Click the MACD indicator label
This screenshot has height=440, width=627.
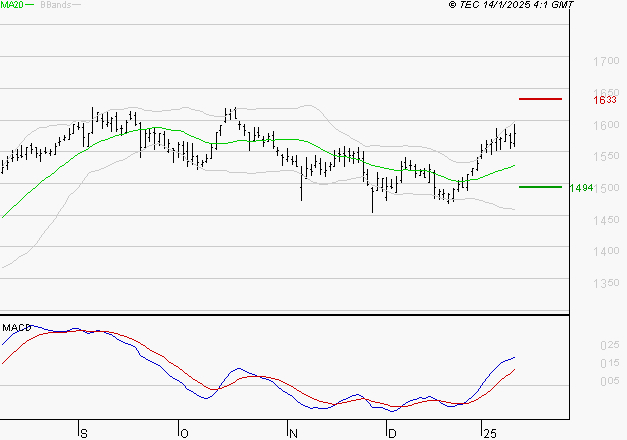click(17, 328)
